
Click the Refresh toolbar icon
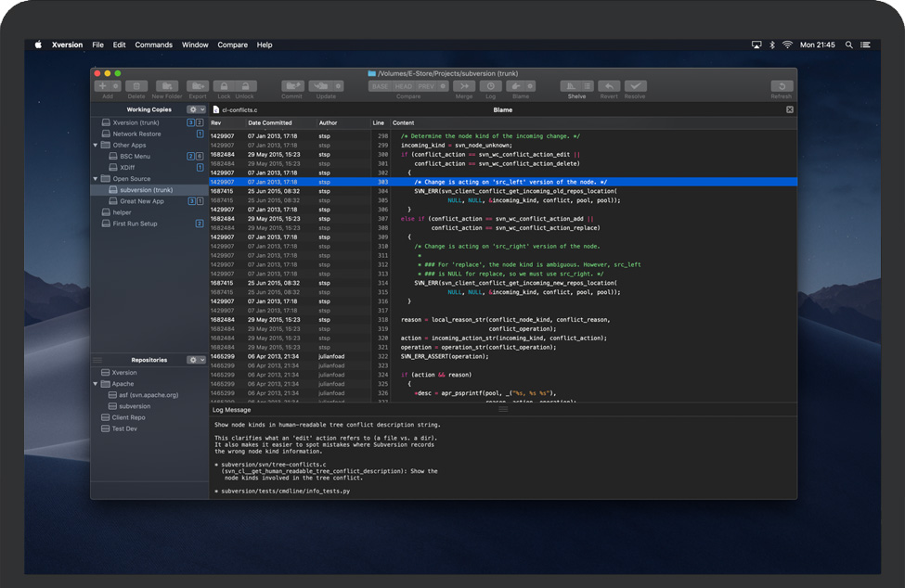(782, 86)
